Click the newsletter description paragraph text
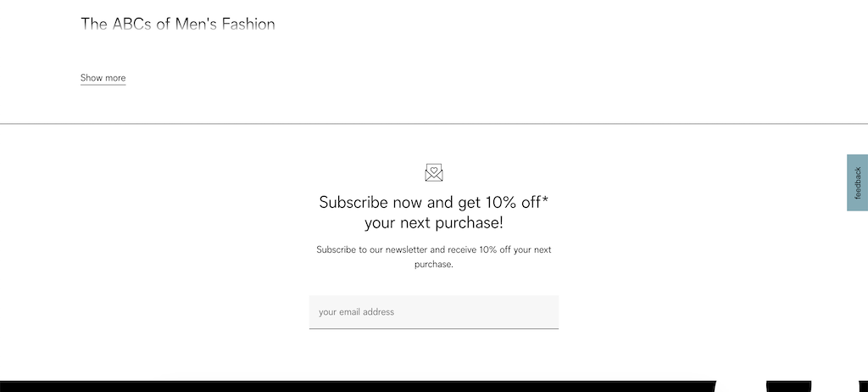 (433, 257)
